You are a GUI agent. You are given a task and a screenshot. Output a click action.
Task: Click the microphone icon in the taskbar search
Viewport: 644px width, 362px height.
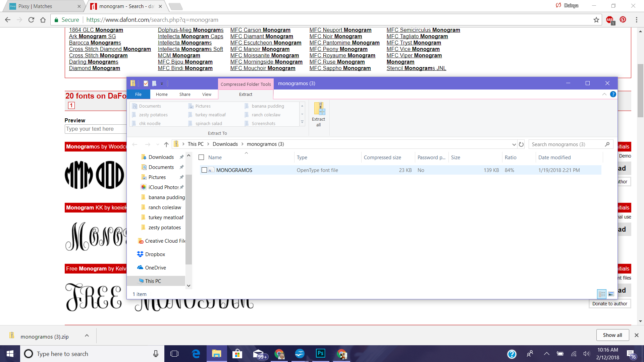(x=156, y=354)
